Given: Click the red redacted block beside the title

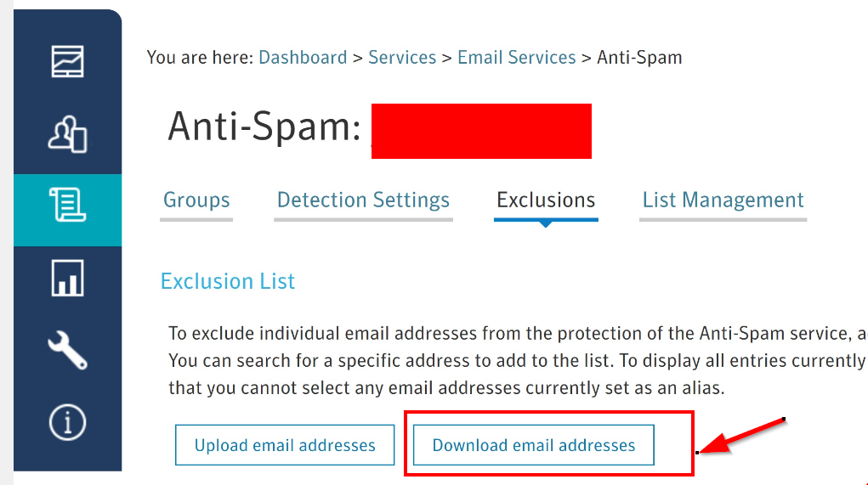Looking at the screenshot, I should 481,131.
